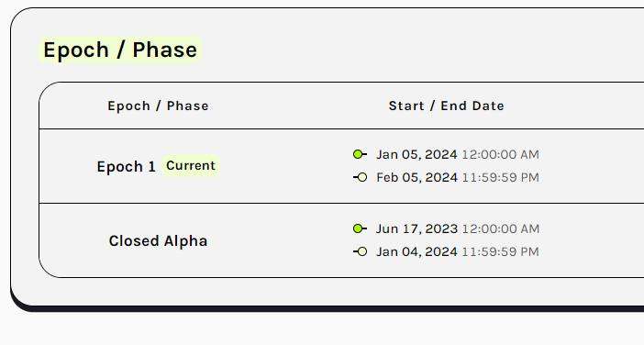The height and width of the screenshot is (345, 644).
Task: Click the 12:00:00 AM time in Closed Alpha
Action: tap(500, 228)
